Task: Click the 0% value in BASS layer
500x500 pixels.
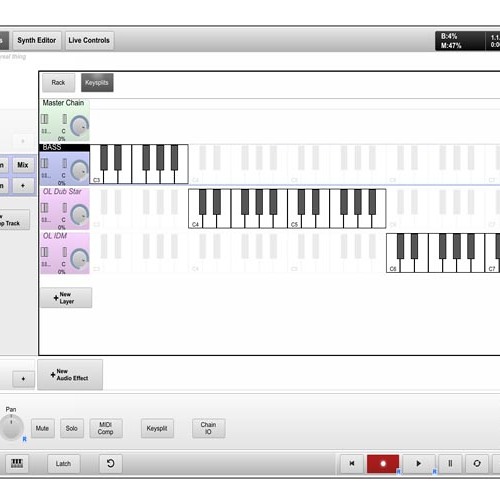Action: 62,183
